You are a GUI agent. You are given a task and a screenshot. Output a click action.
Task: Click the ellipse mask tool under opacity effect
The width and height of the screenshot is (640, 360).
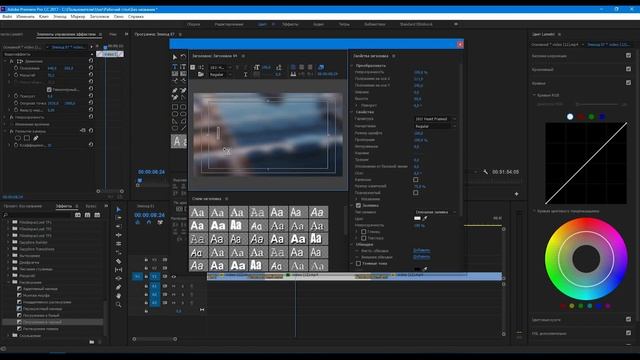click(x=18, y=138)
